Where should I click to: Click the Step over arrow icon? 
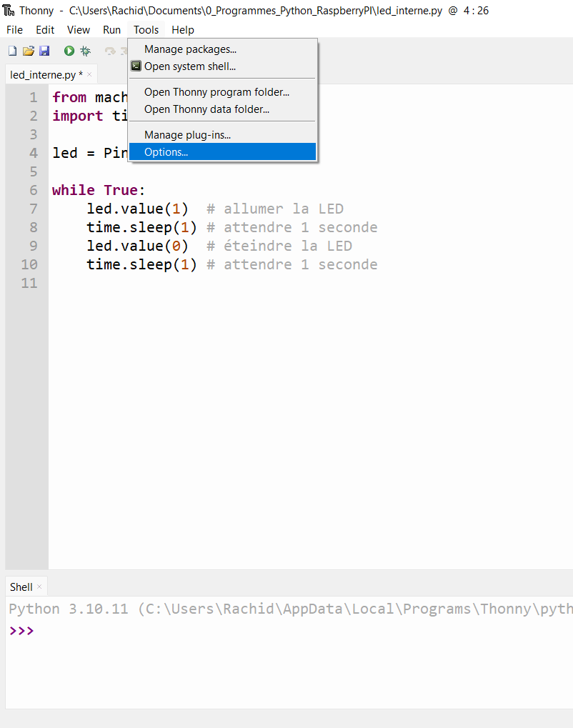(110, 51)
